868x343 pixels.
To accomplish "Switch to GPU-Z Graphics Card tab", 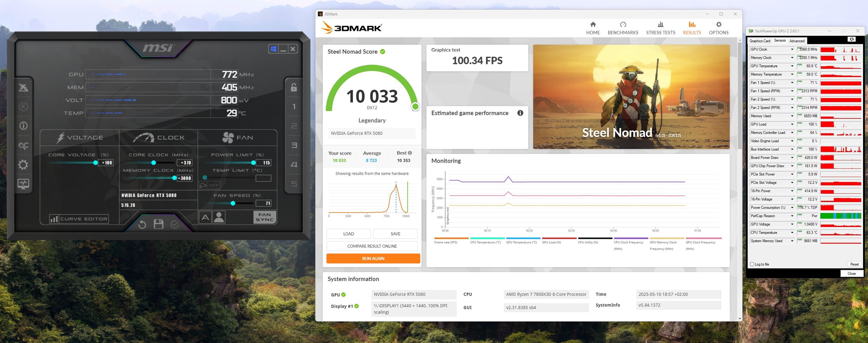I will (760, 41).
